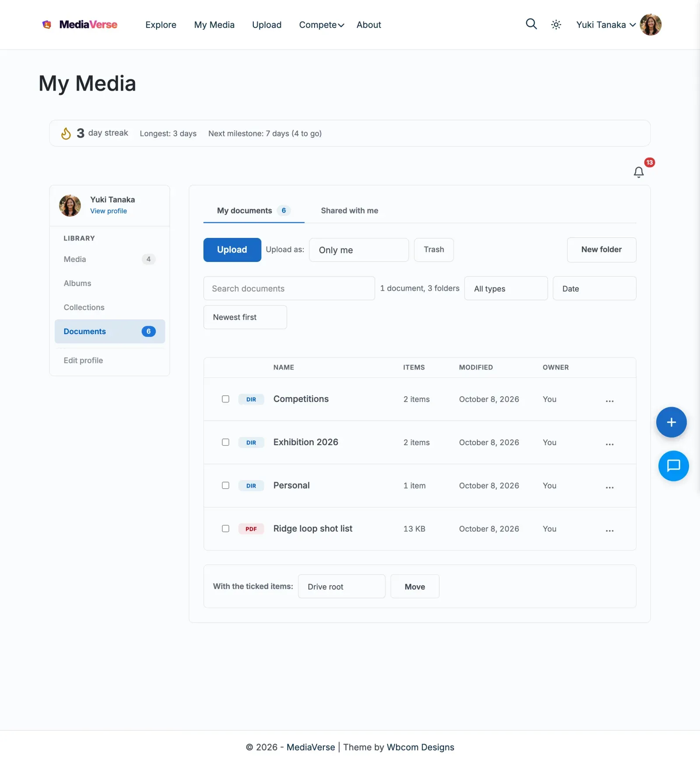Open more options for Ridge loop shot list

pyautogui.click(x=609, y=530)
